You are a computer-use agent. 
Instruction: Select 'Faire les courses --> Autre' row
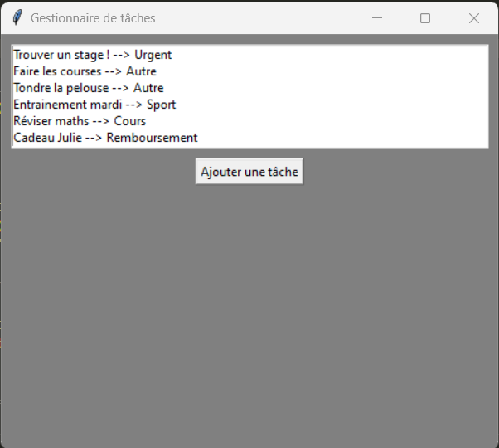point(249,71)
